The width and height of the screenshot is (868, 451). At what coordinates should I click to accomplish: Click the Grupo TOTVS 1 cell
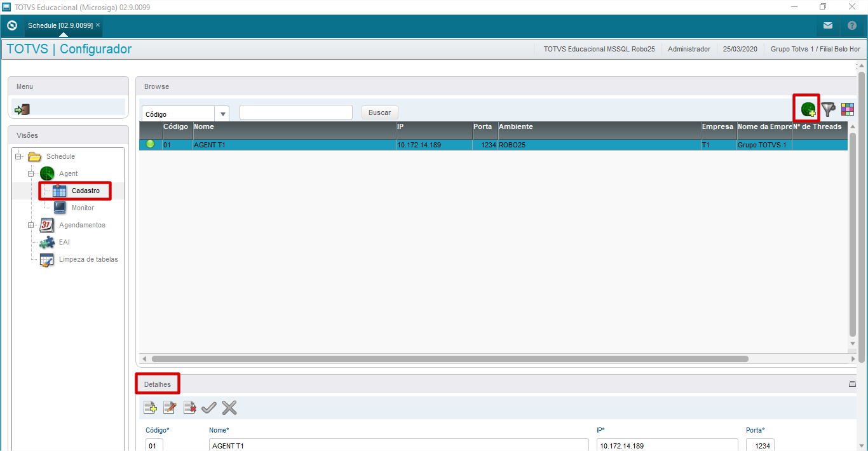(x=764, y=145)
